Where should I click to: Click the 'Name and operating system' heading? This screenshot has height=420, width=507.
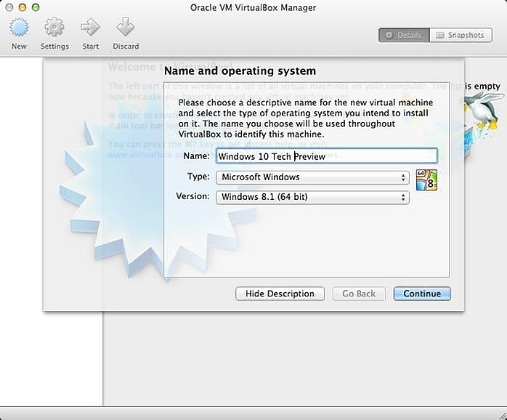pyautogui.click(x=240, y=71)
